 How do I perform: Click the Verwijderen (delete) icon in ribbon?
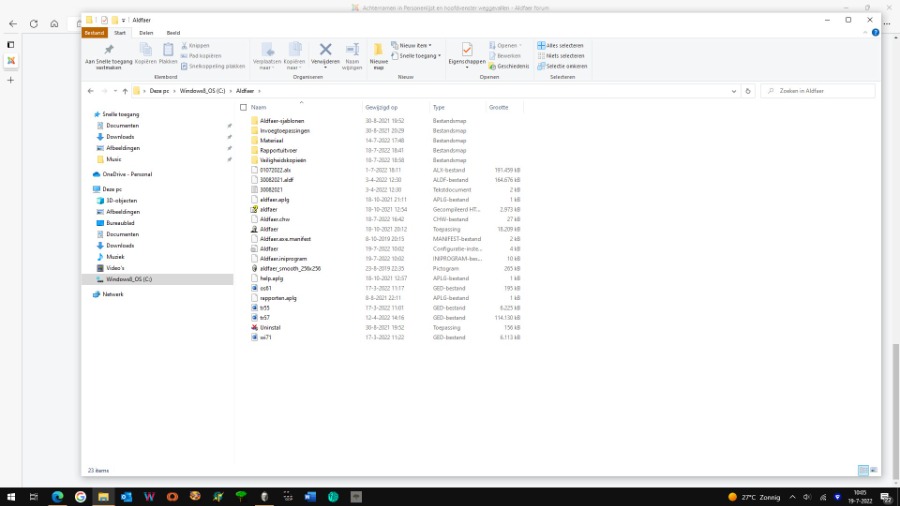[x=325, y=50]
